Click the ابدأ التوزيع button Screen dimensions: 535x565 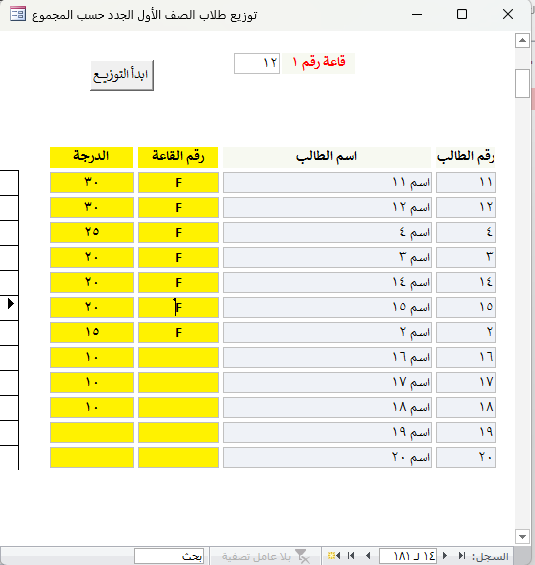(x=122, y=75)
